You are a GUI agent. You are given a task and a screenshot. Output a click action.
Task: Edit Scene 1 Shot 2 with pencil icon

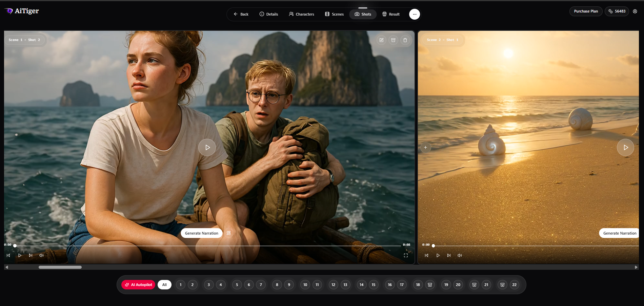click(x=381, y=40)
